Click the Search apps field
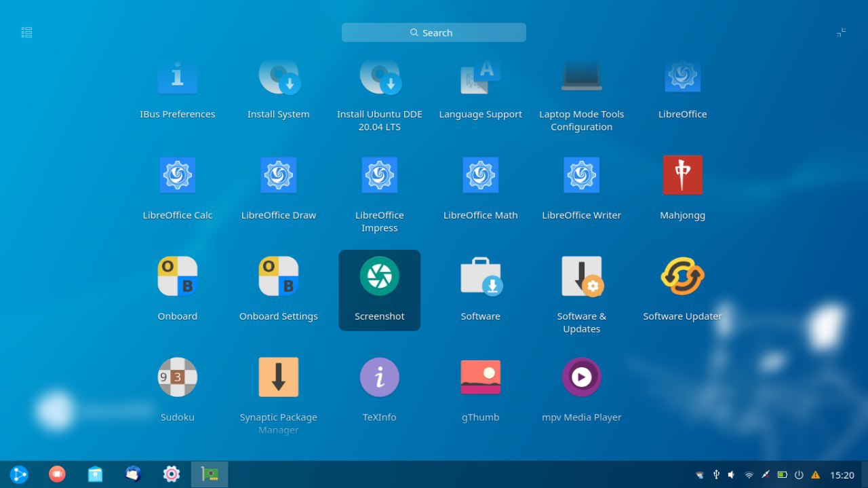The height and width of the screenshot is (488, 868). (x=434, y=33)
